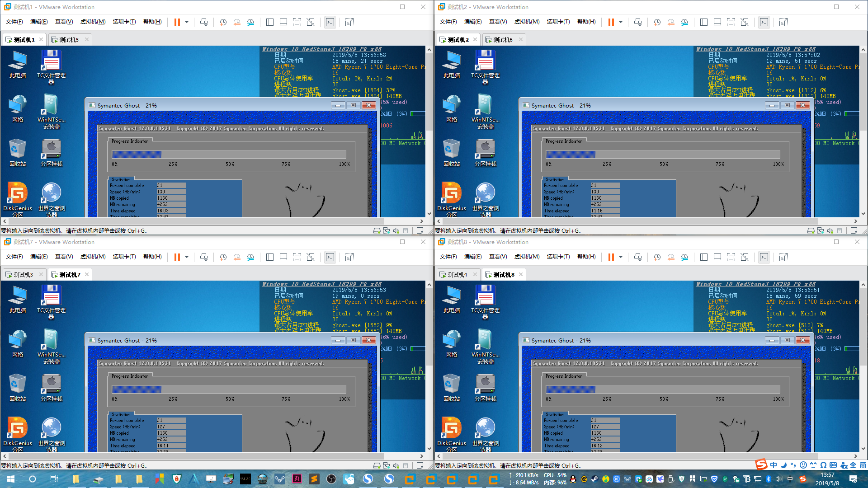Open 虚拟机(M) menu in 测试机2 window
This screenshot has width=868, height=488.
527,22
